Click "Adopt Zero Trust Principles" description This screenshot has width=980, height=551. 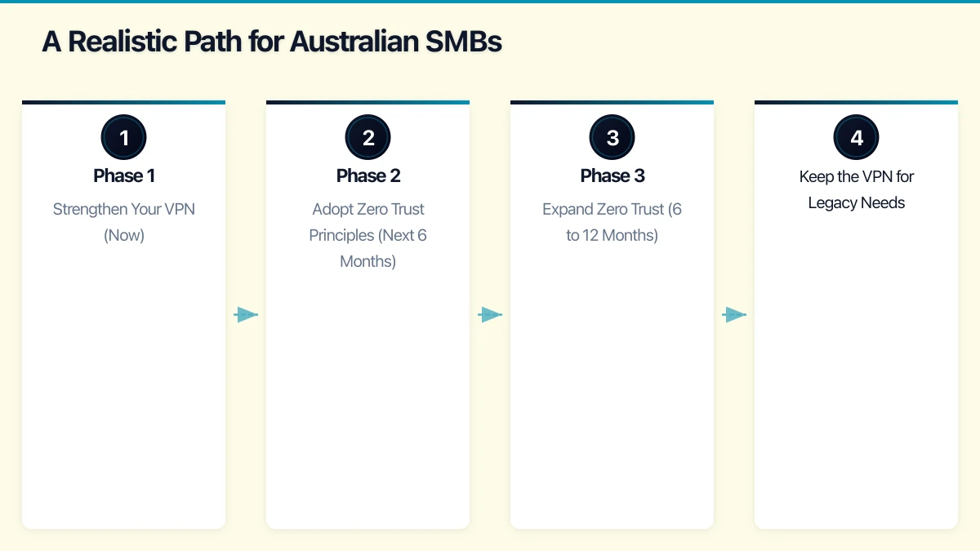(367, 235)
